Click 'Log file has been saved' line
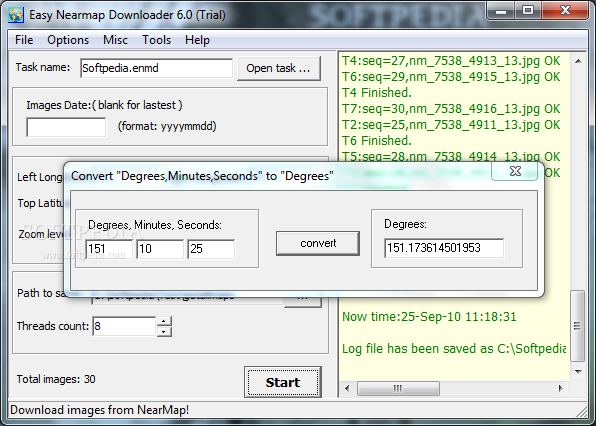Viewport: 596px width, 426px height. point(454,348)
